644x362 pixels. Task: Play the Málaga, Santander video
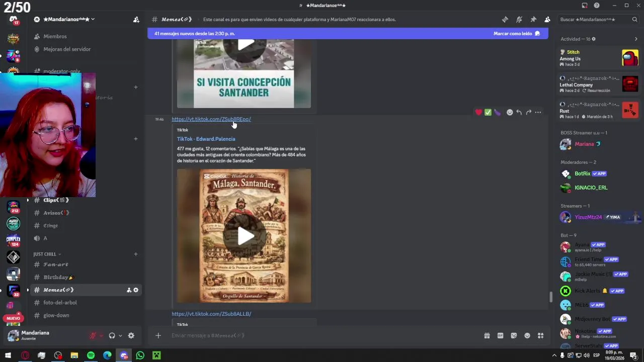click(244, 236)
